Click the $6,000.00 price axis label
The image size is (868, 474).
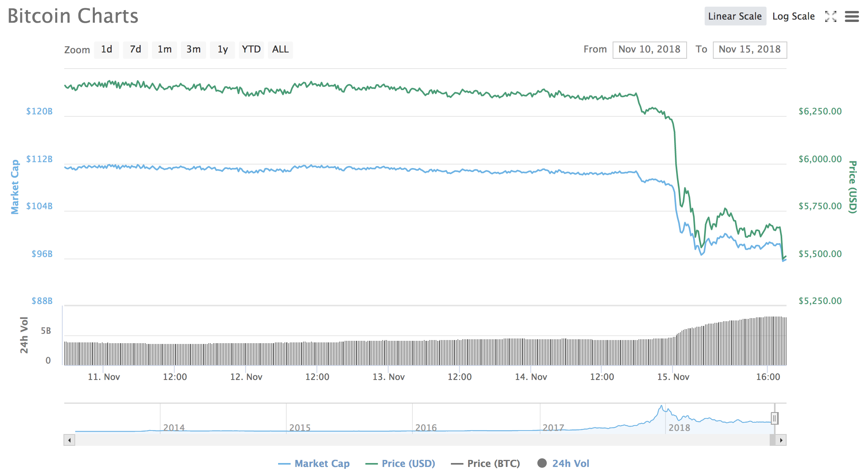pyautogui.click(x=820, y=159)
